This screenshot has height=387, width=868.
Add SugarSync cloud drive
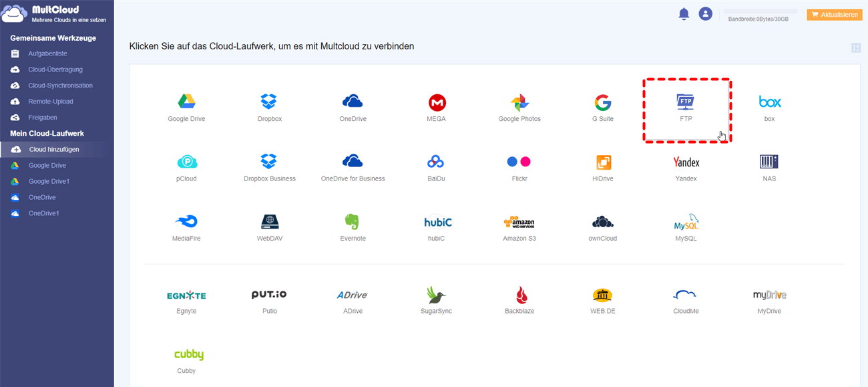click(x=436, y=295)
